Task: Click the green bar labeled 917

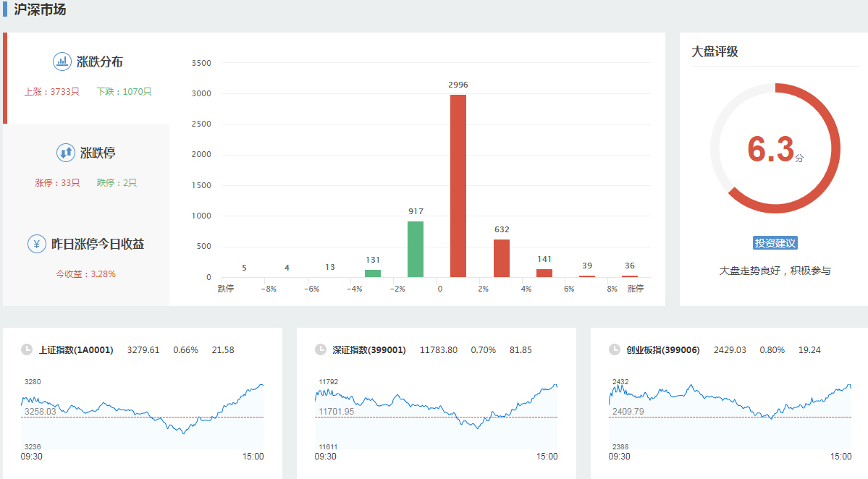Action: [x=416, y=249]
